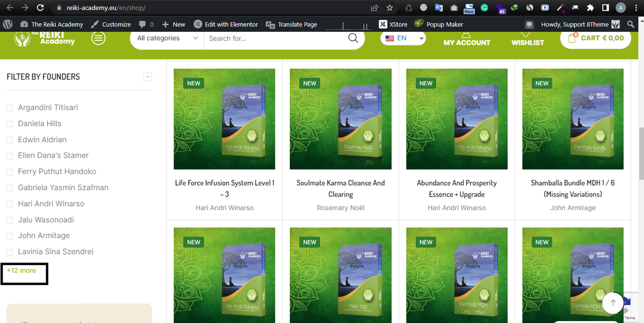
Task: Click Edit with Elementor in the admin bar
Action: [226, 24]
